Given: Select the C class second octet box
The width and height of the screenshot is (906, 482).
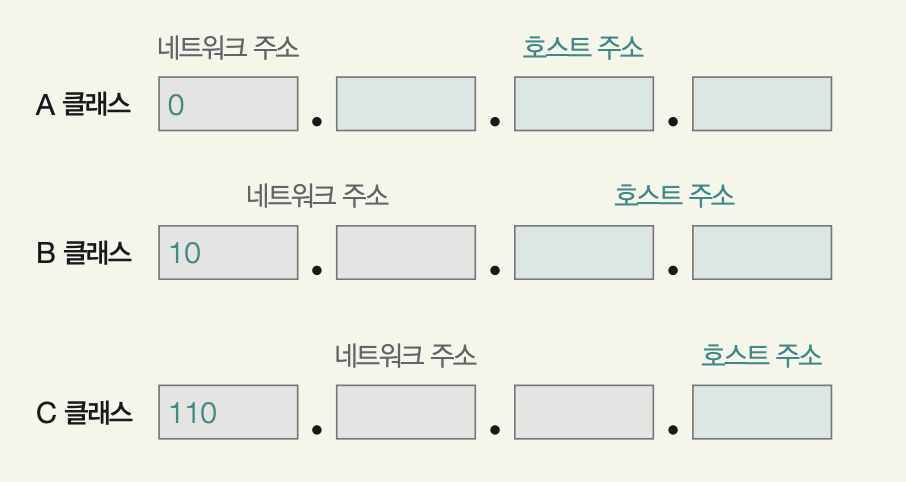Looking at the screenshot, I should (x=406, y=412).
